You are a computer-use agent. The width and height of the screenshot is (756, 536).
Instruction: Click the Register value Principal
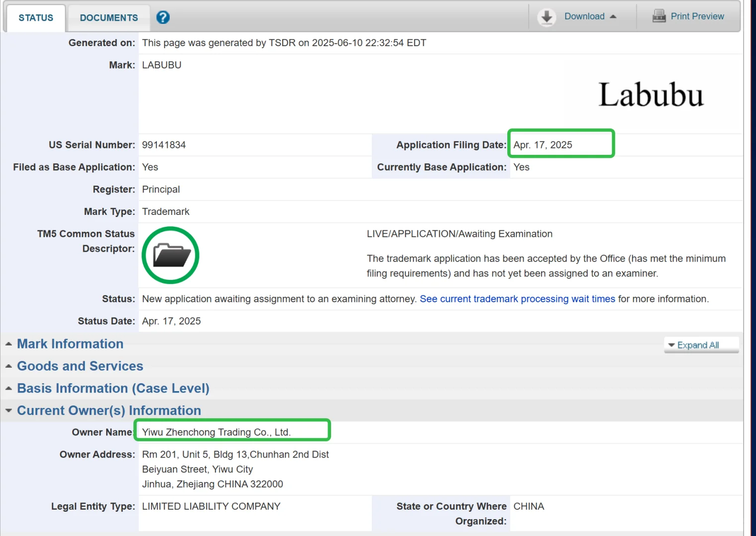[161, 190]
